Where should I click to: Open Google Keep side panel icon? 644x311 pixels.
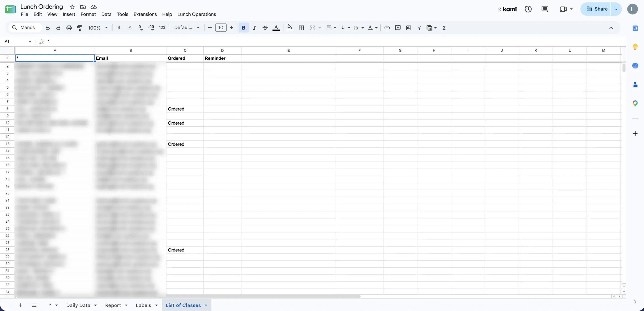point(635,47)
